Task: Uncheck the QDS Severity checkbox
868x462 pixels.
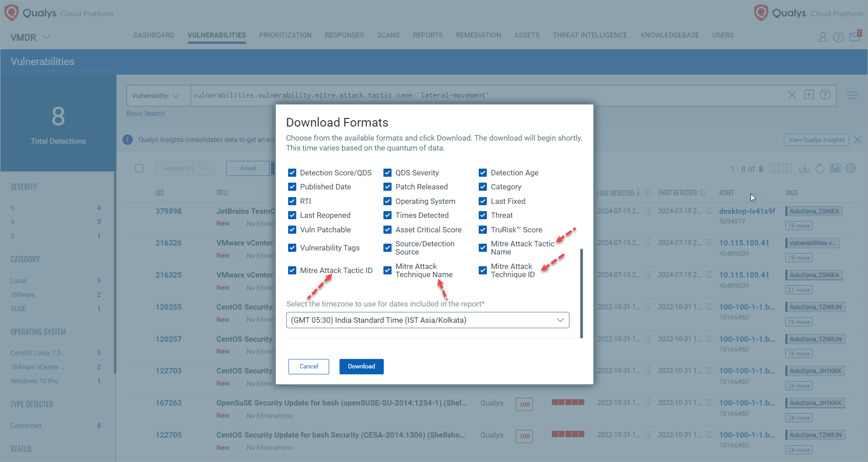Action: pos(387,173)
